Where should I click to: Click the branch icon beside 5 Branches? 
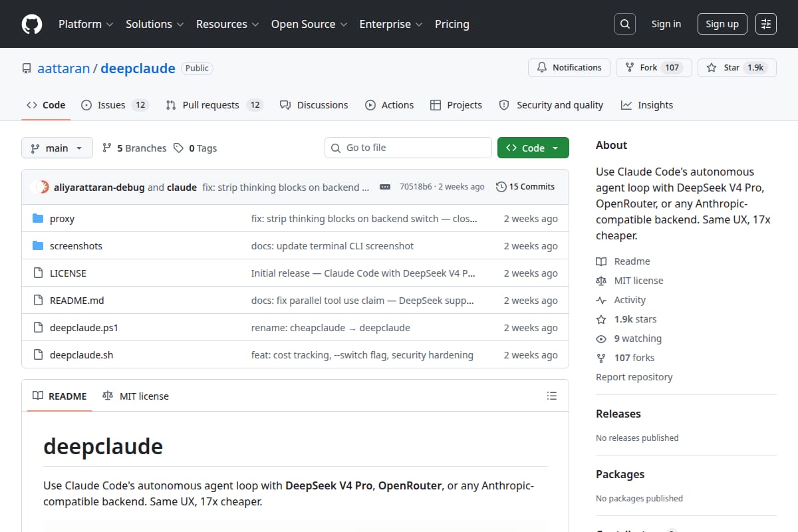106,148
